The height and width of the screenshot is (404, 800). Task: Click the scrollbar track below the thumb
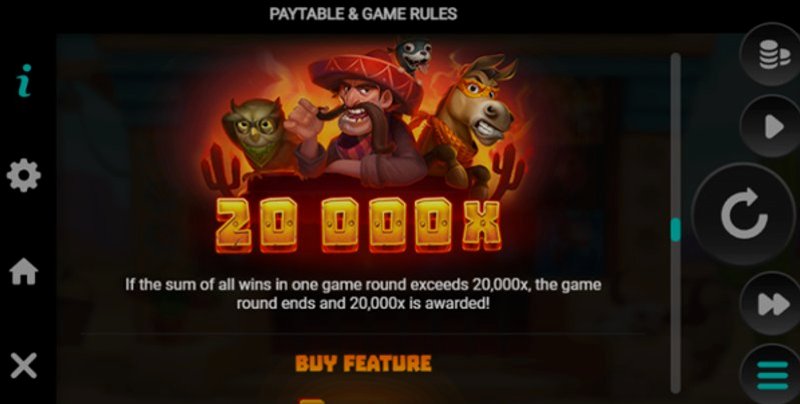point(676,316)
